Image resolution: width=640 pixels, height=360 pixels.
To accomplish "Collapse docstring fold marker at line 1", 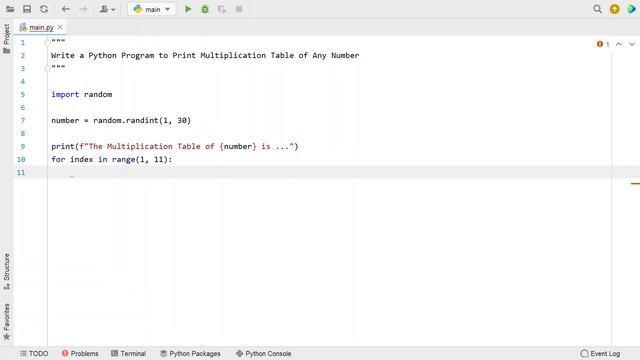I will (47, 42).
